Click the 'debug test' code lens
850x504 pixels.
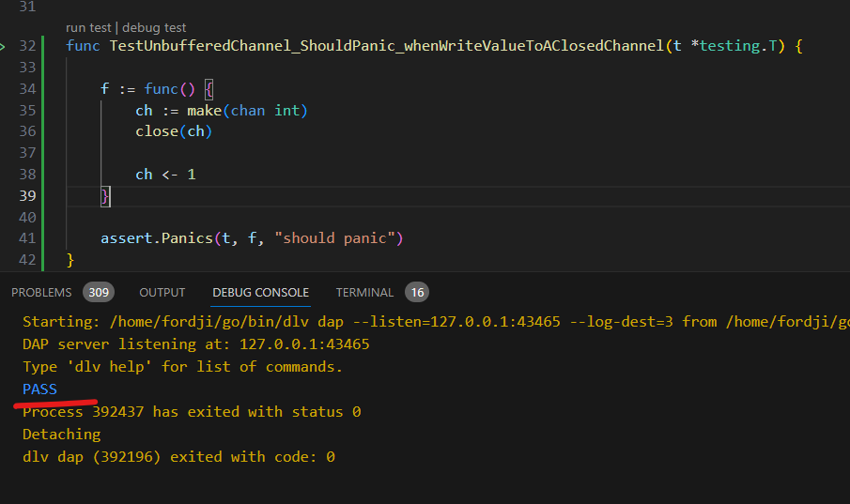(x=154, y=28)
